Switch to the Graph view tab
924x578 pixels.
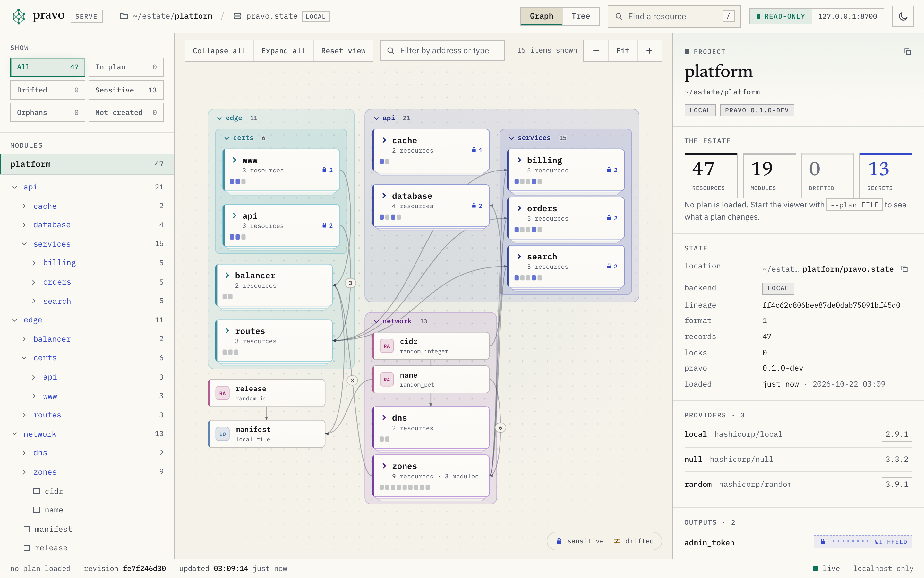(542, 16)
